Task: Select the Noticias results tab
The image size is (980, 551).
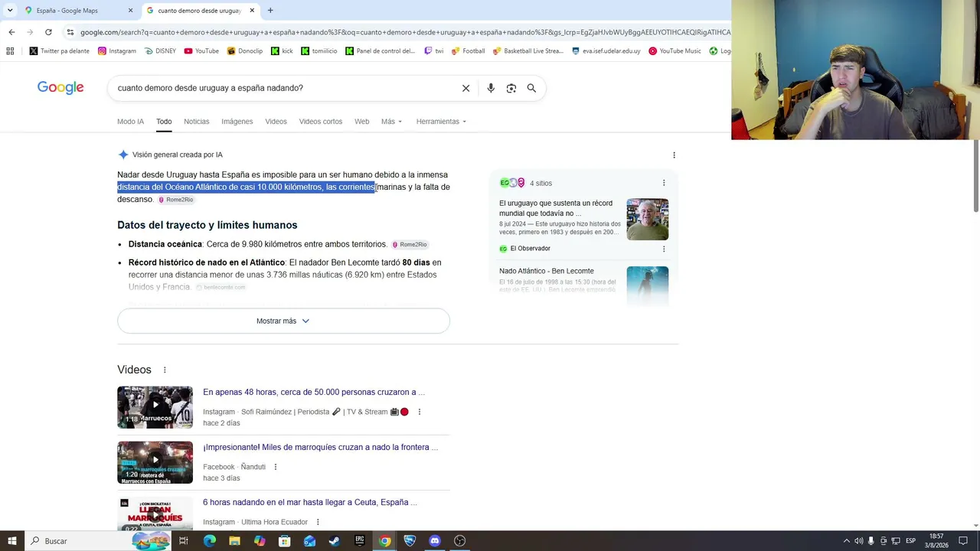Action: (x=197, y=122)
